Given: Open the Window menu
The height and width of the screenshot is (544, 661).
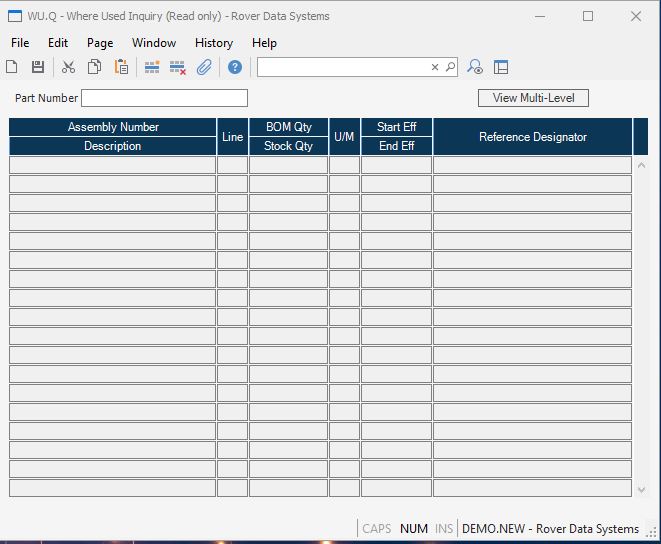Looking at the screenshot, I should [x=154, y=43].
